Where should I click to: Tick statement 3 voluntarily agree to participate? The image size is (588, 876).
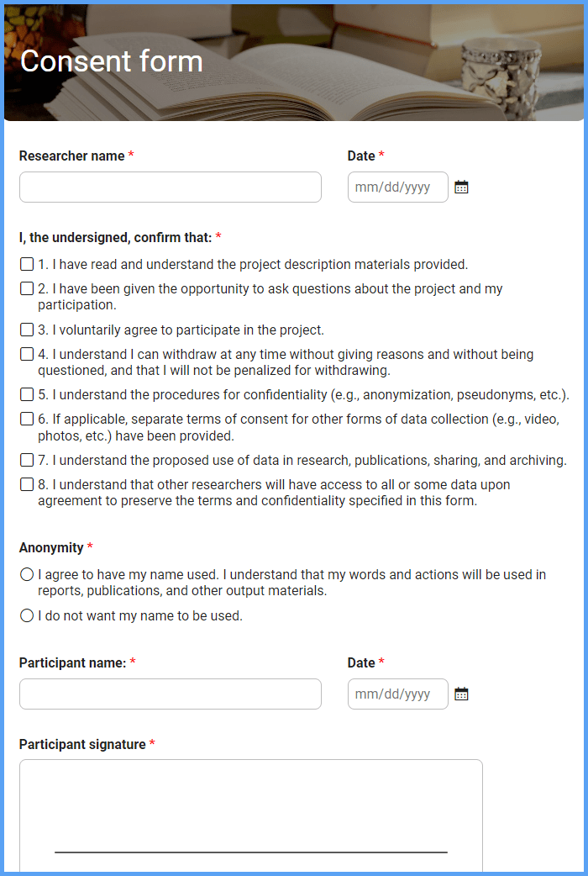[x=27, y=330]
